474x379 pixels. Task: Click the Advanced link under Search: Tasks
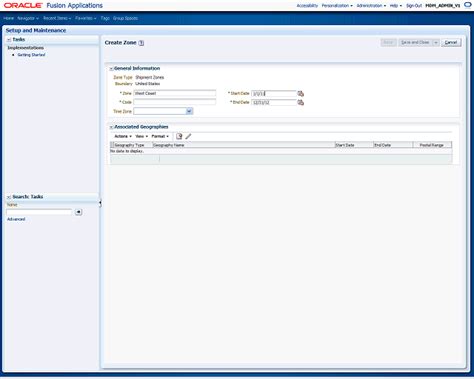point(16,219)
